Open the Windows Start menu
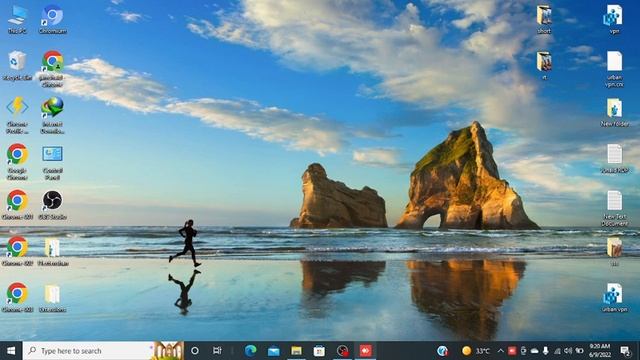The height and width of the screenshot is (360, 640). click(11, 351)
